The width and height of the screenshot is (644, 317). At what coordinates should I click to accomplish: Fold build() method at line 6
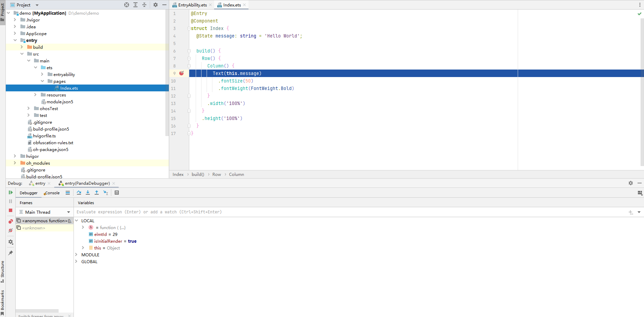click(x=189, y=51)
